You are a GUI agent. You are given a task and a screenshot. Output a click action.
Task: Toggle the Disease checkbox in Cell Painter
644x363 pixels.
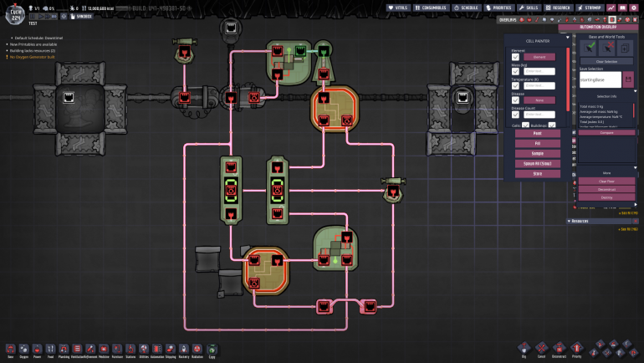tap(515, 100)
